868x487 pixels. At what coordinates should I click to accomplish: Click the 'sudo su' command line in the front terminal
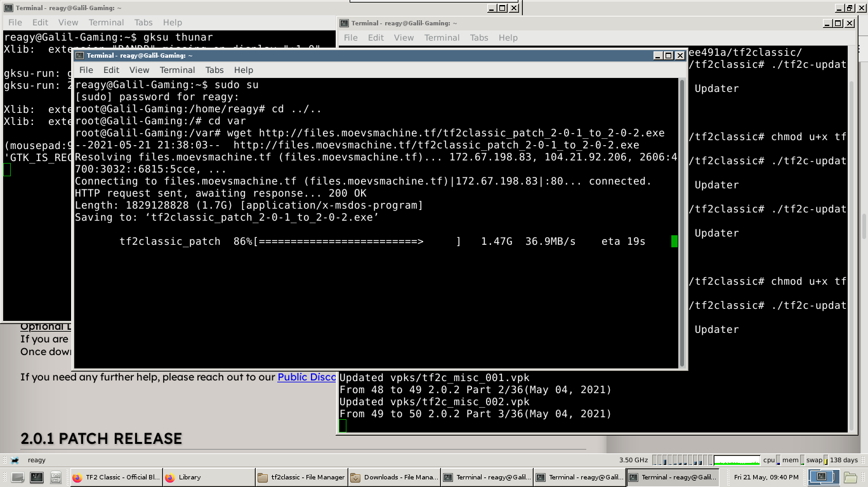tap(167, 85)
